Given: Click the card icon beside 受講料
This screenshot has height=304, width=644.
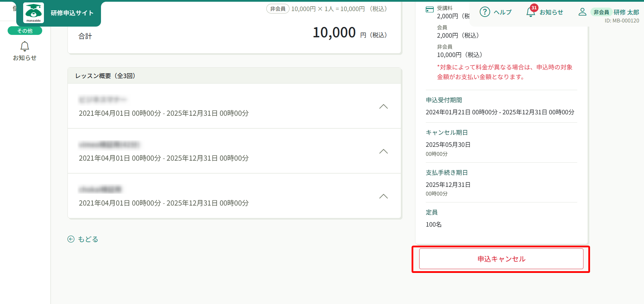Looking at the screenshot, I should 429,9.
